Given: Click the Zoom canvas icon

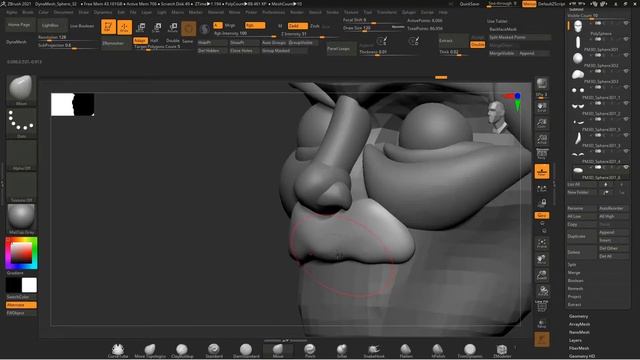Looking at the screenshot, I should point(542,123).
